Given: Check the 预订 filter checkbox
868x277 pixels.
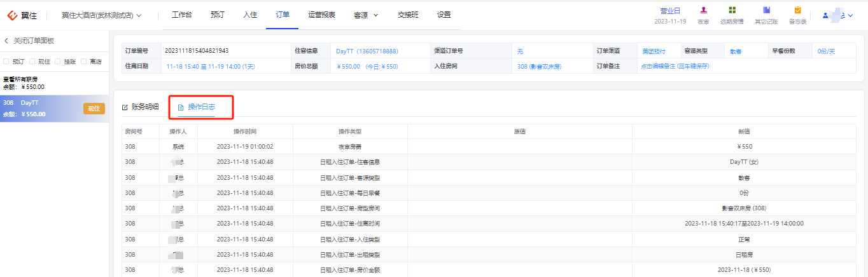Looking at the screenshot, I should point(6,62).
